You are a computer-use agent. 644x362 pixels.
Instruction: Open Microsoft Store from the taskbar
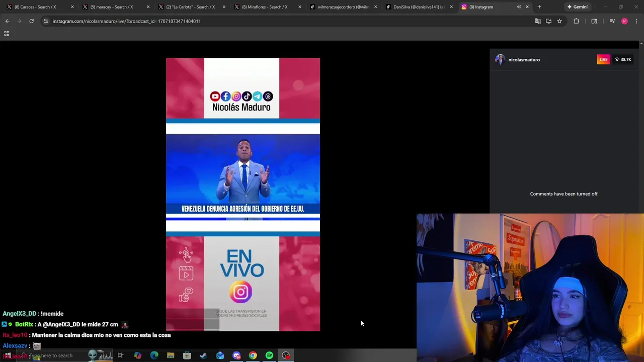(187, 355)
